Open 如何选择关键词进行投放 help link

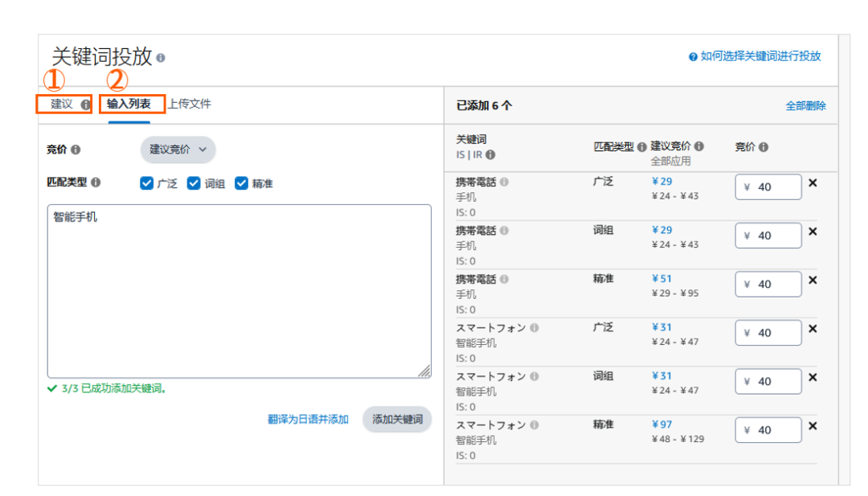pyautogui.click(x=760, y=56)
